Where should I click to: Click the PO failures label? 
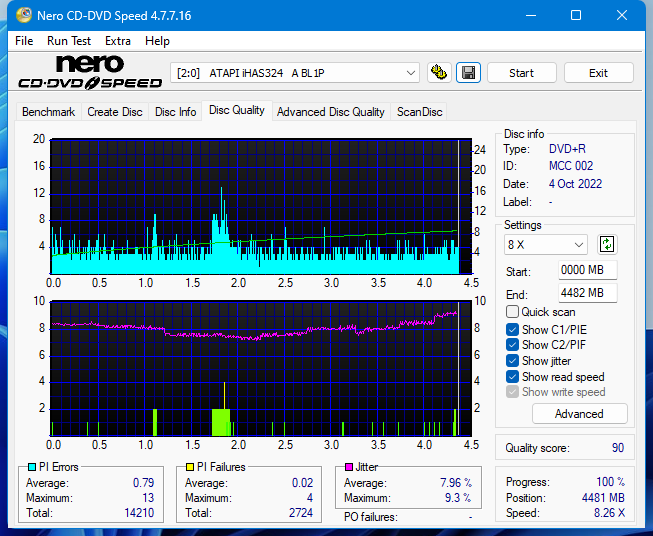point(371,517)
